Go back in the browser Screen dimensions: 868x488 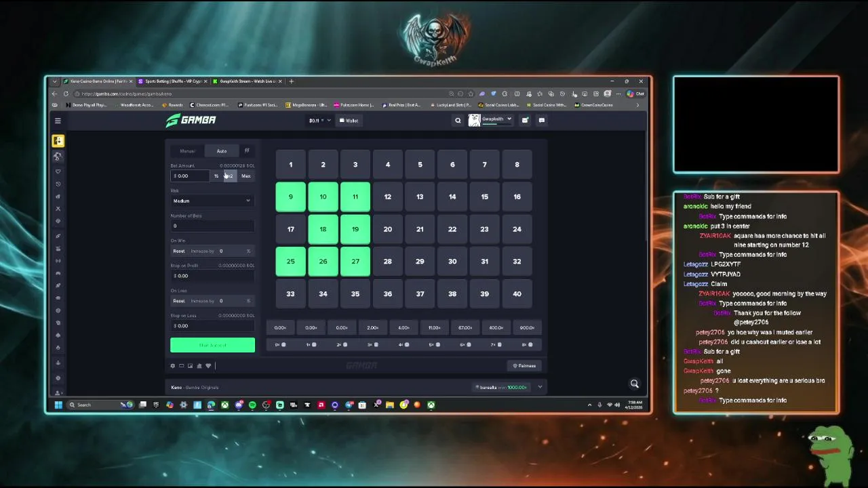click(x=54, y=94)
